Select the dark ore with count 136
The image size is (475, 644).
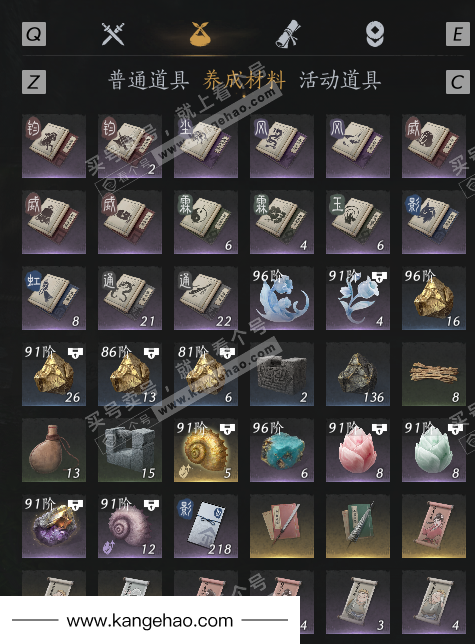358,374
